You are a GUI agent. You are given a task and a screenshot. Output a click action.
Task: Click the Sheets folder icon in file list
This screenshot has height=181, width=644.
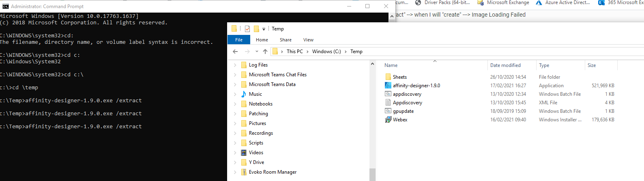[388, 77]
